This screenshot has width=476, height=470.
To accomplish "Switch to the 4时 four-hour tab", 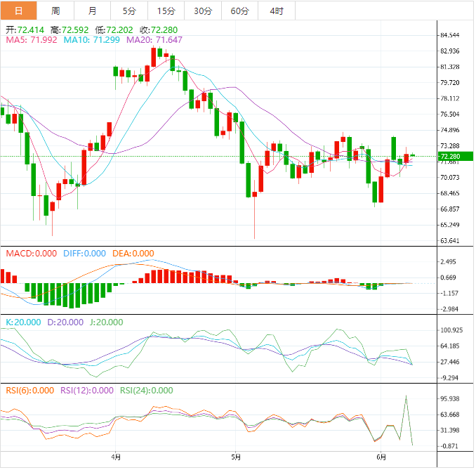I will point(277,11).
